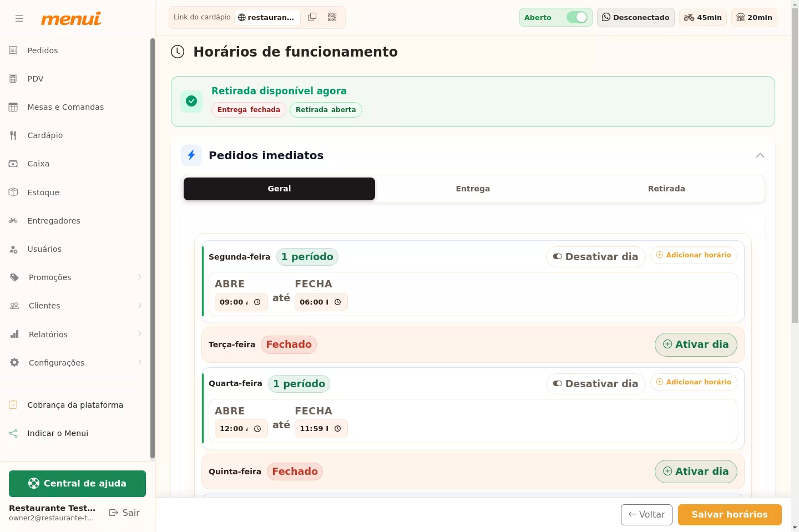Click the Voltar button
799x532 pixels.
(x=646, y=515)
